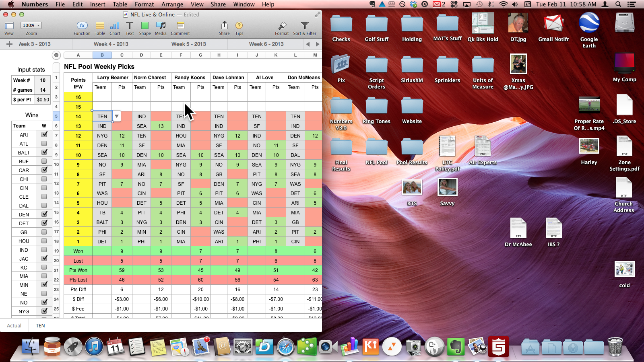Check the BUF win checkbox
The height and width of the screenshot is (362, 644).
[44, 161]
